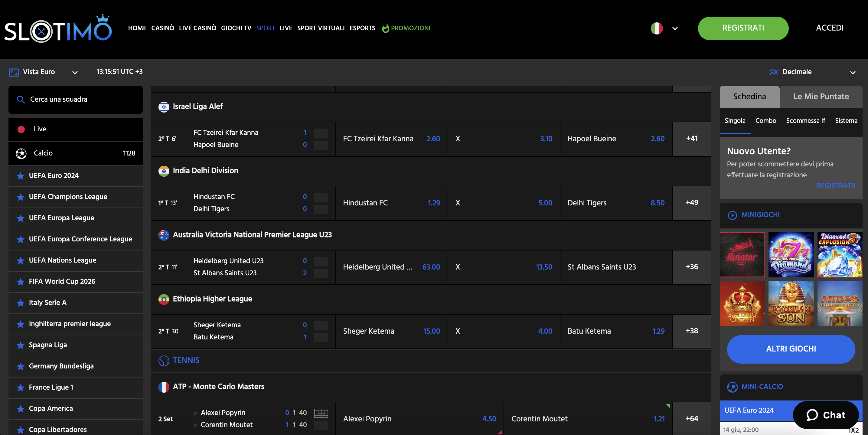
Task: Click the Ethiopia flag league icon
Action: coord(164,299)
